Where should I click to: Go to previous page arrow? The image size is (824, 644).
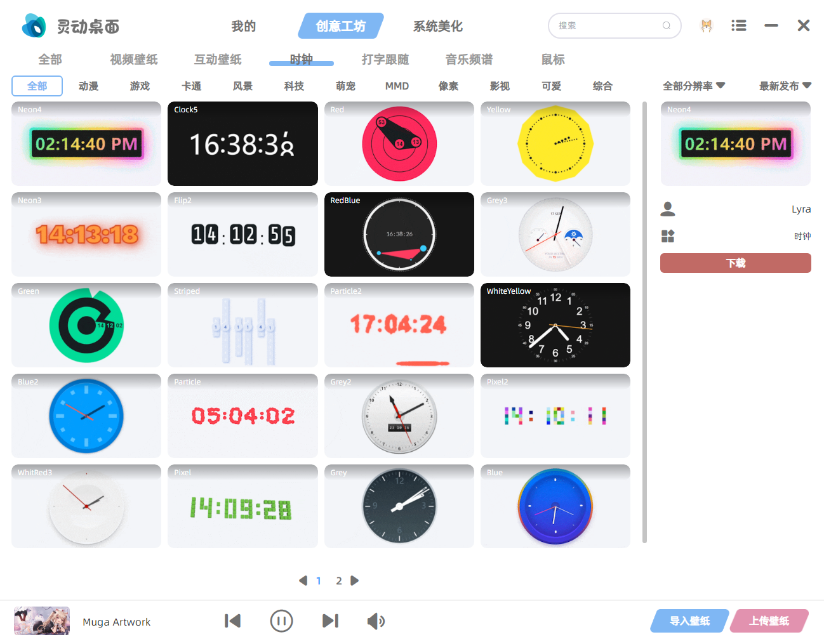click(x=303, y=581)
